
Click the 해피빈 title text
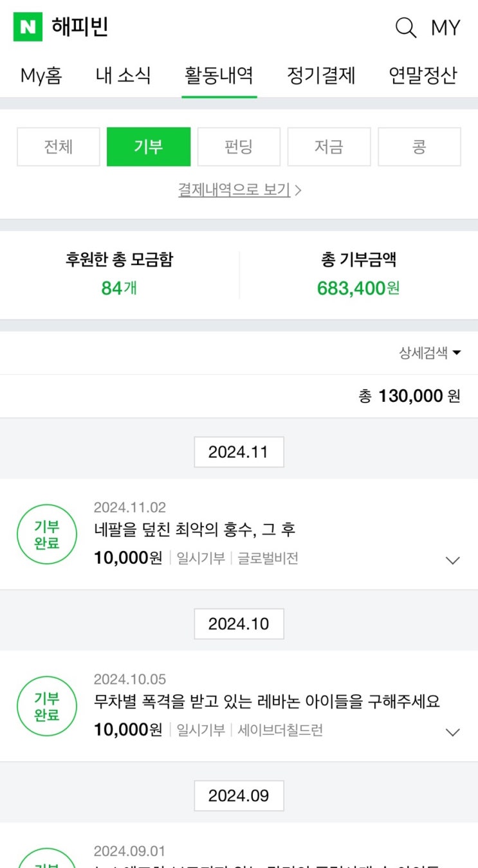coord(80,27)
